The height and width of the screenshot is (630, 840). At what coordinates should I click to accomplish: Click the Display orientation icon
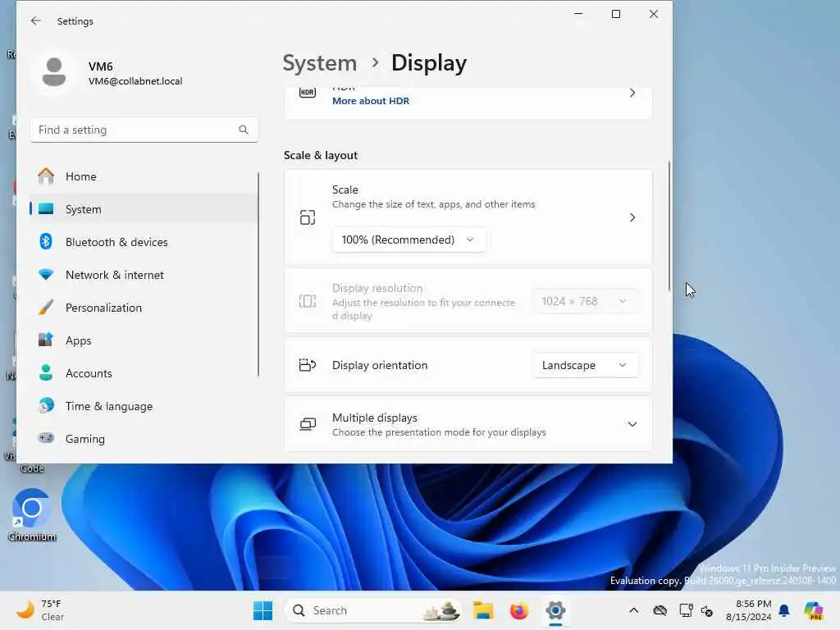[x=308, y=365]
